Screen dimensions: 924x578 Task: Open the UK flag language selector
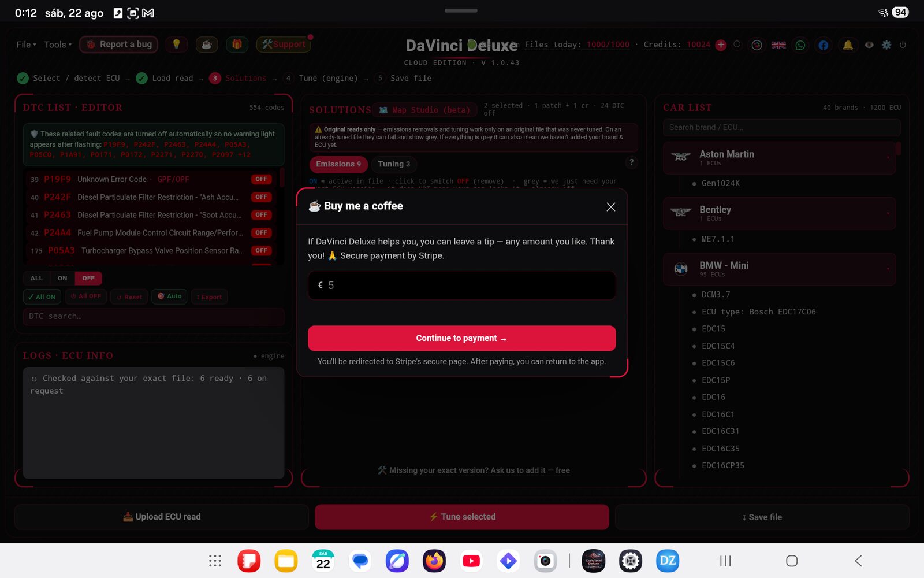click(x=778, y=45)
